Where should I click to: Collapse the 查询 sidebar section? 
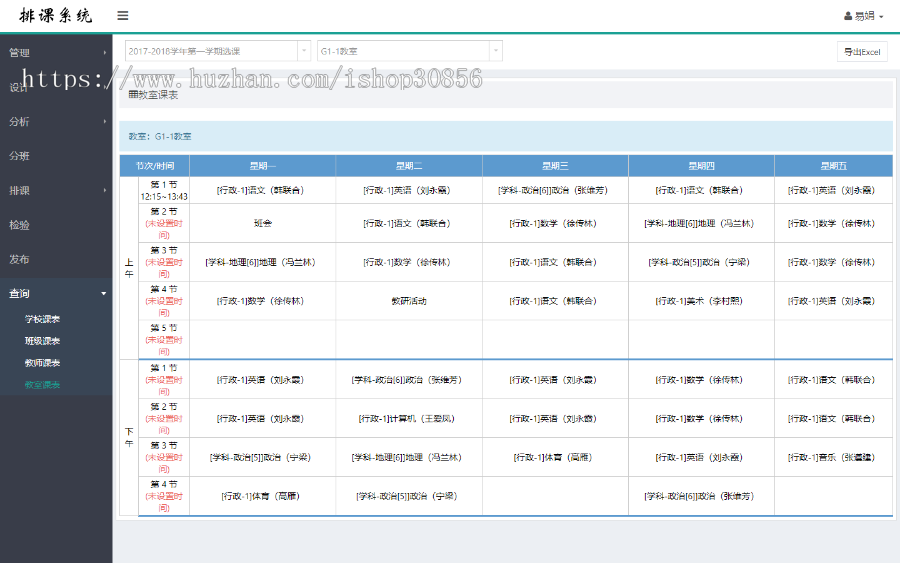[x=56, y=293]
